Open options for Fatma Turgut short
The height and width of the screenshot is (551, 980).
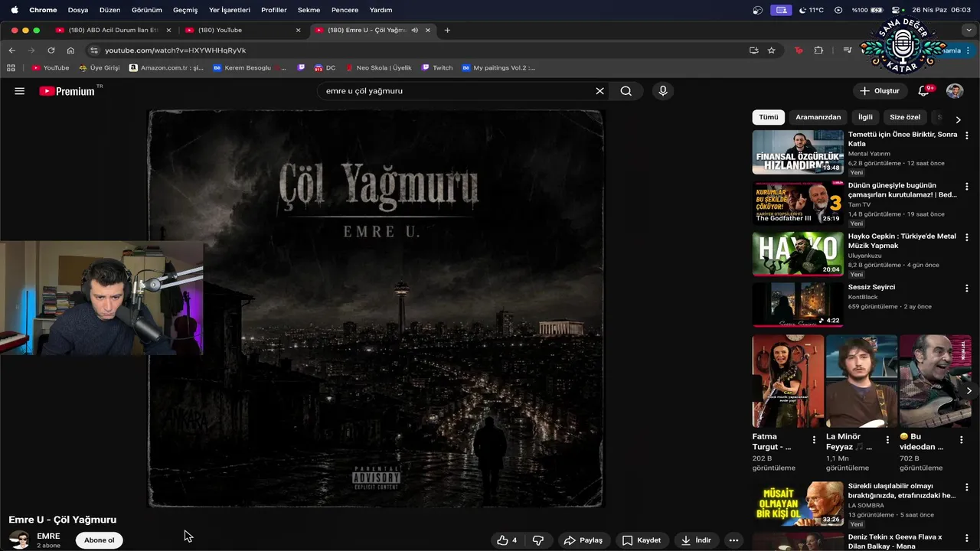(x=814, y=440)
